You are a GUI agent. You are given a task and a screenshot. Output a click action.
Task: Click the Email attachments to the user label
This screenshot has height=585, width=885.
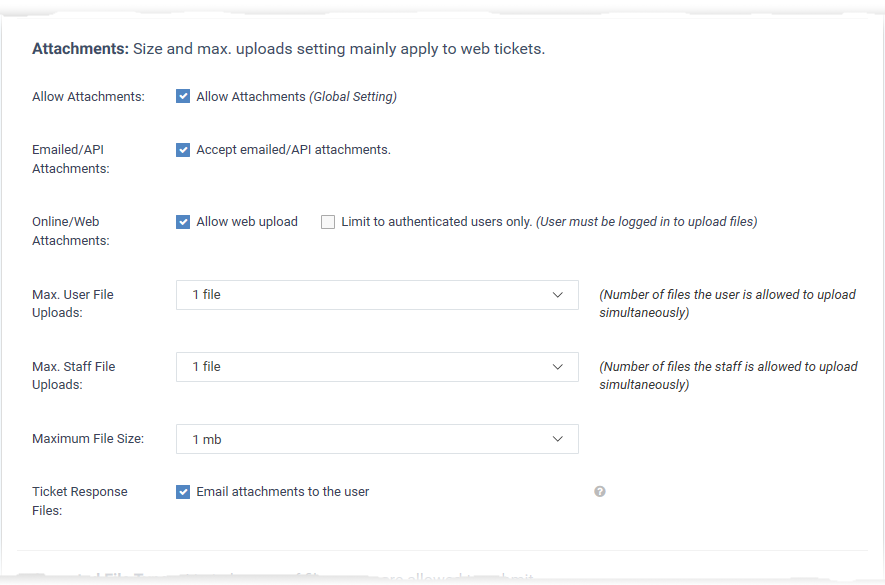click(283, 492)
